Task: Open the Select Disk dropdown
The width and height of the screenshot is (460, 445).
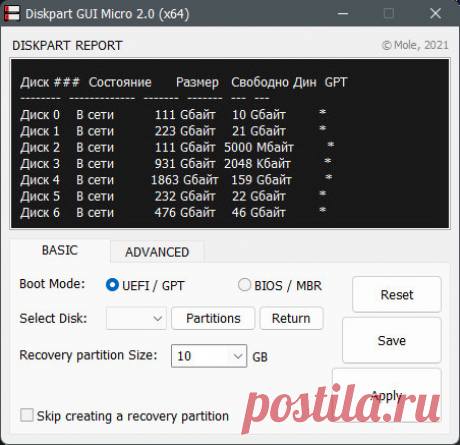Action: 136,318
